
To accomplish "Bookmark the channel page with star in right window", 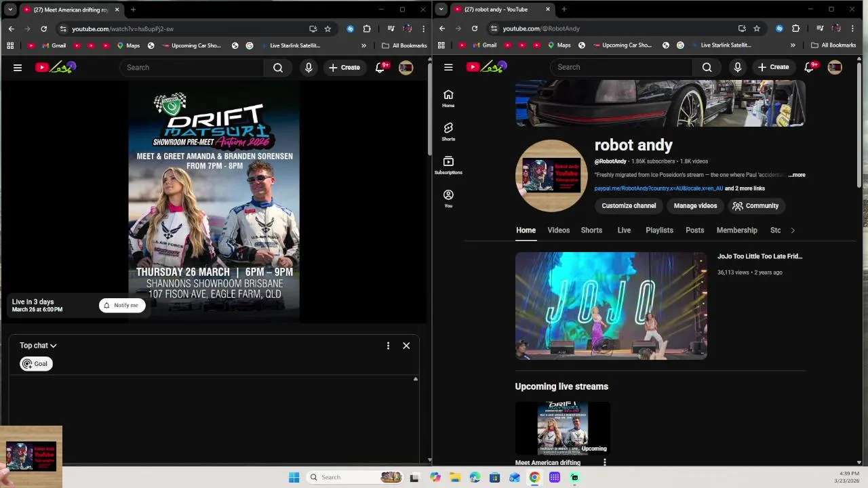I will click(757, 28).
